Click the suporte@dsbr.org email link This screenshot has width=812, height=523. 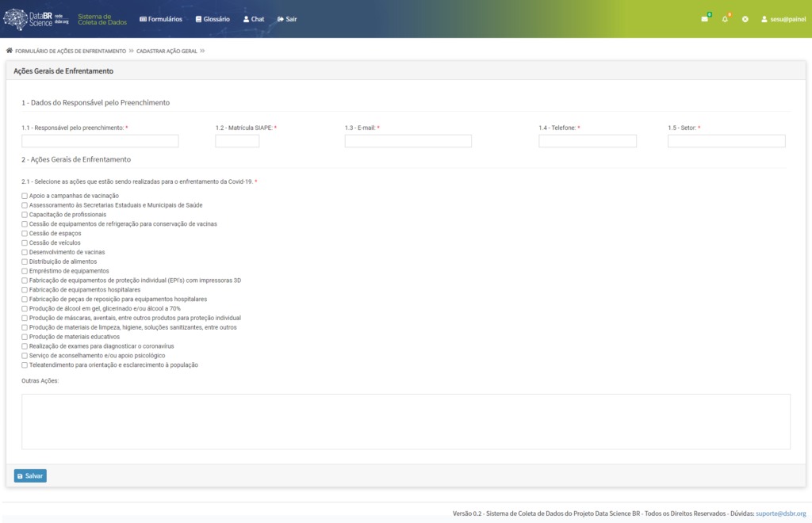[780, 513]
